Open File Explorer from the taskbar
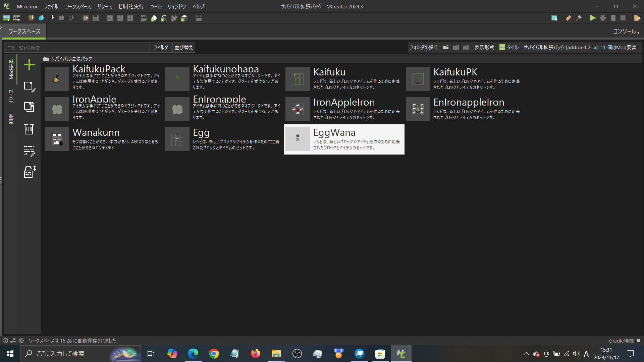Screen dimensions: 644x362 pyautogui.click(x=276, y=354)
